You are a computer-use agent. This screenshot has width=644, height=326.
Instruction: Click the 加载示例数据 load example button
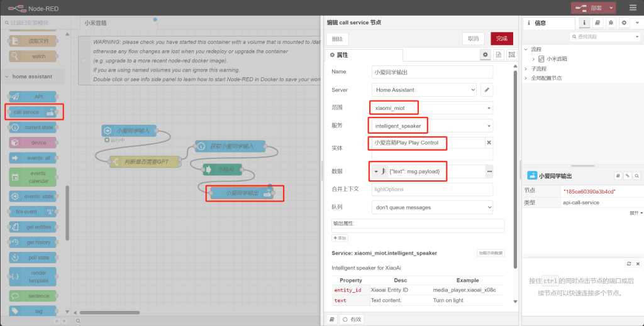tap(491, 253)
